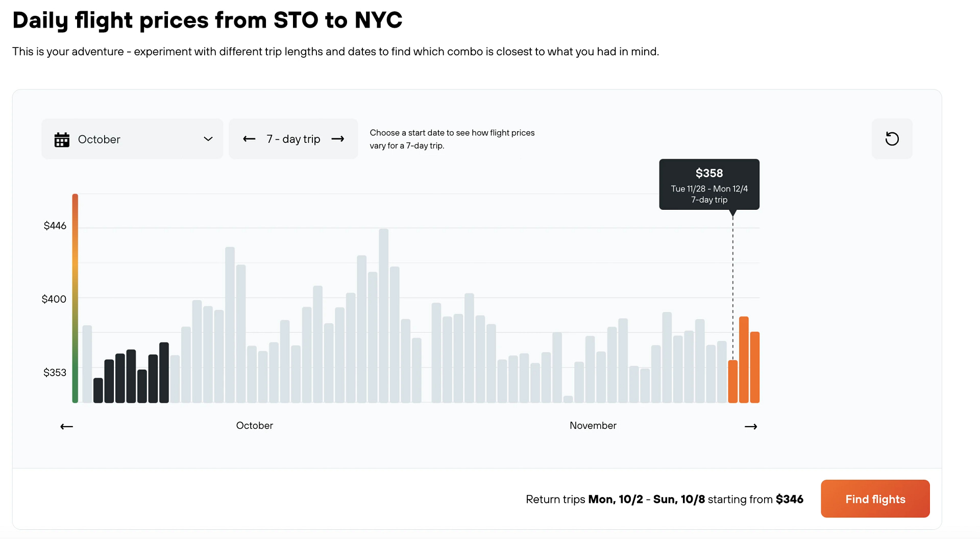Click the tallest dark selected bar
980x539 pixels.
coord(164,373)
